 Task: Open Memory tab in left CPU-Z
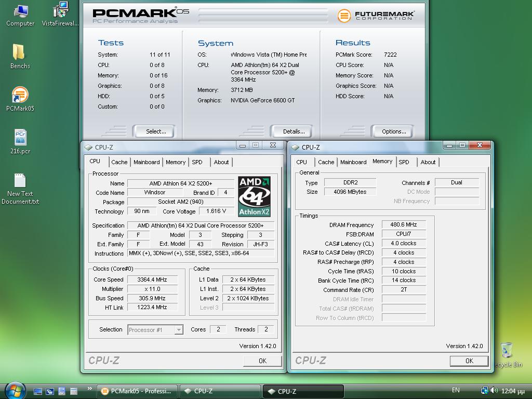(x=176, y=162)
